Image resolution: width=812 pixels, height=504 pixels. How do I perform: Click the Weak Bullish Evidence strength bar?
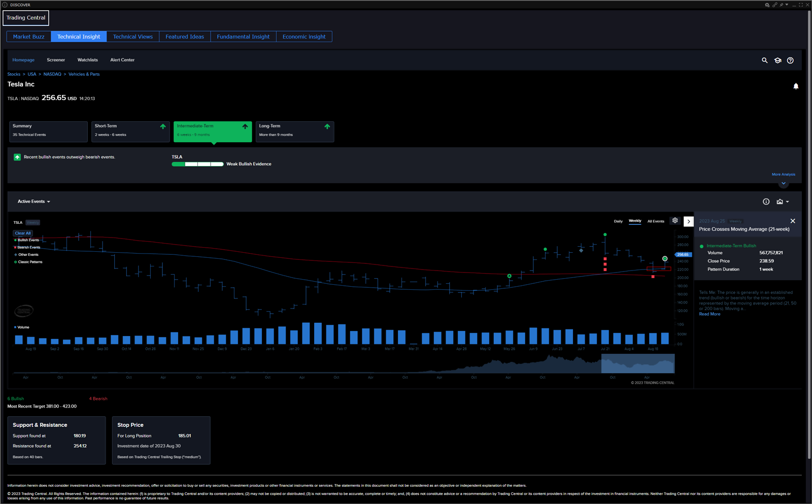click(x=197, y=164)
